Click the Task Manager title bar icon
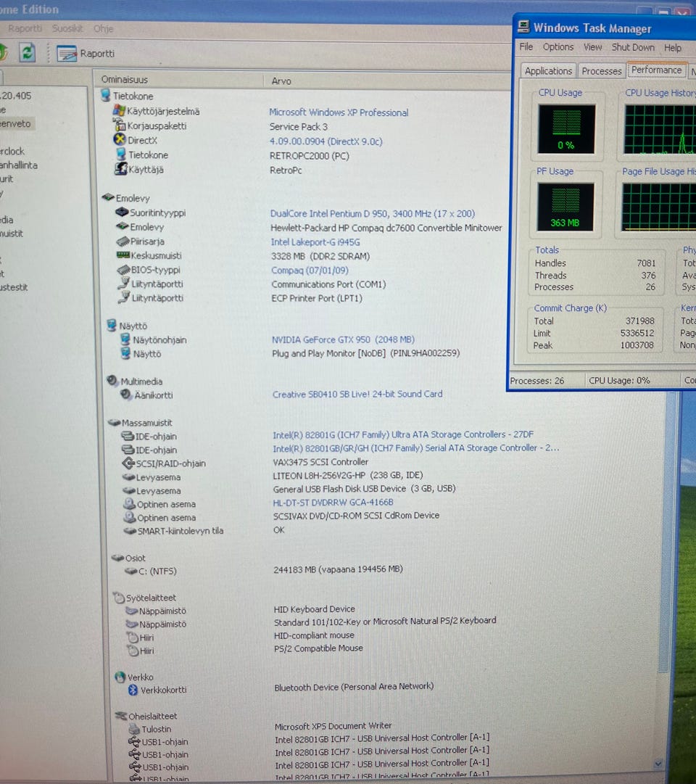 pyautogui.click(x=523, y=26)
